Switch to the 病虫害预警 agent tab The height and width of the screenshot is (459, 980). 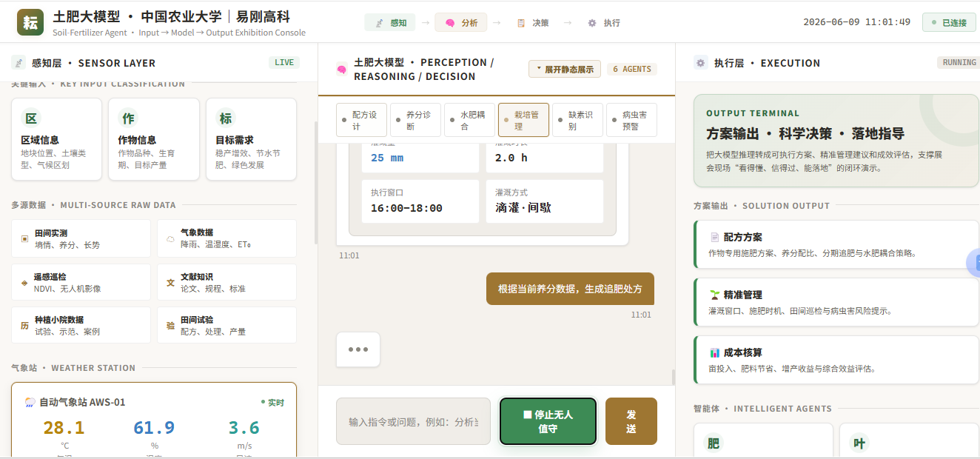(631, 120)
